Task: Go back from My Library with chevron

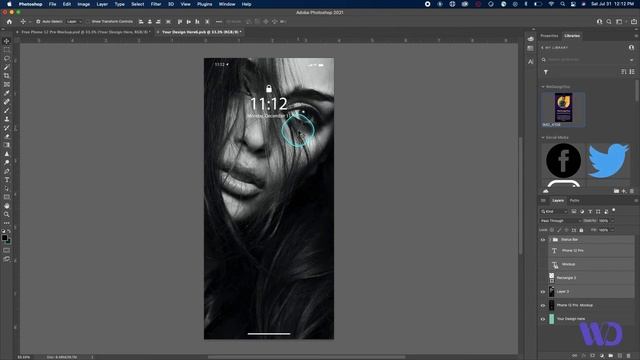Action: click(x=542, y=48)
